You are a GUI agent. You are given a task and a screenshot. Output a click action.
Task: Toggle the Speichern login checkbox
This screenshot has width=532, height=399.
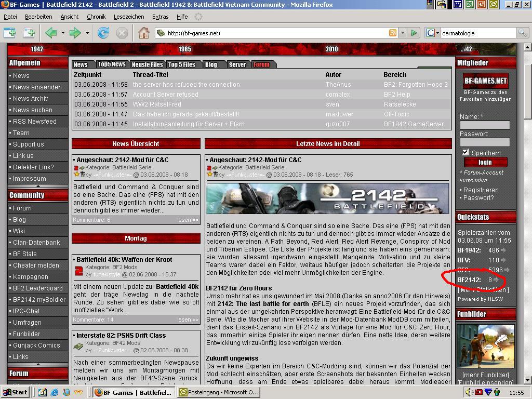tap(465, 152)
